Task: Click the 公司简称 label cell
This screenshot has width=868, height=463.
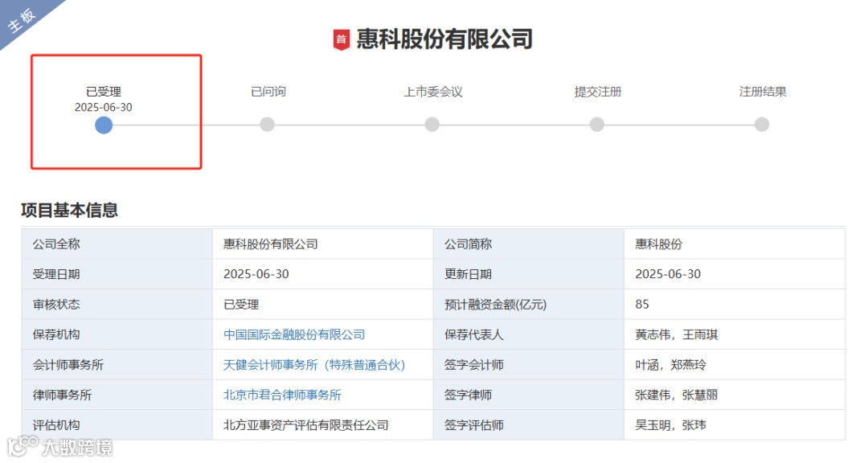Action: (529, 244)
